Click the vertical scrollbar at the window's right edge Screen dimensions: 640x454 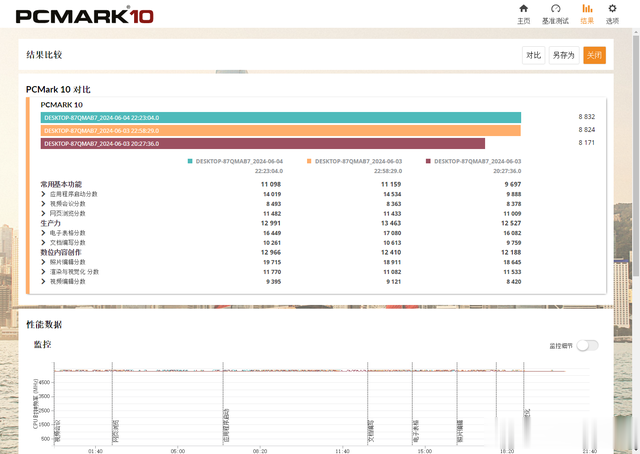[x=636, y=155]
